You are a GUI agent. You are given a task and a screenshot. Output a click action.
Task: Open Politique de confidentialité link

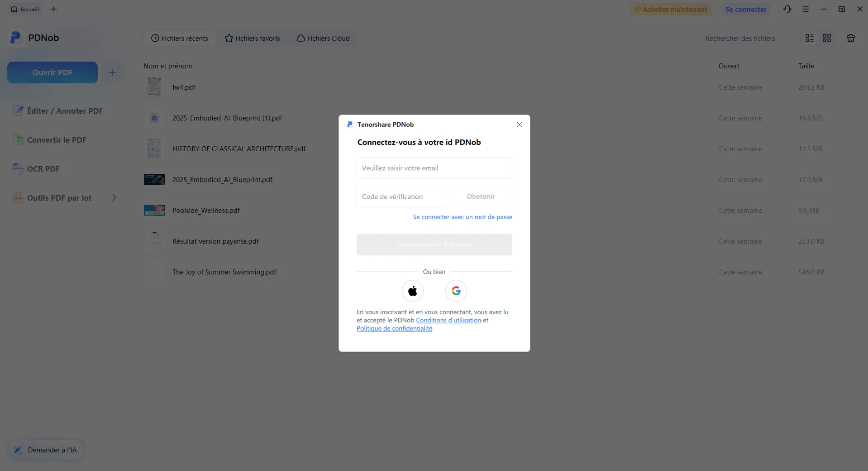click(394, 328)
